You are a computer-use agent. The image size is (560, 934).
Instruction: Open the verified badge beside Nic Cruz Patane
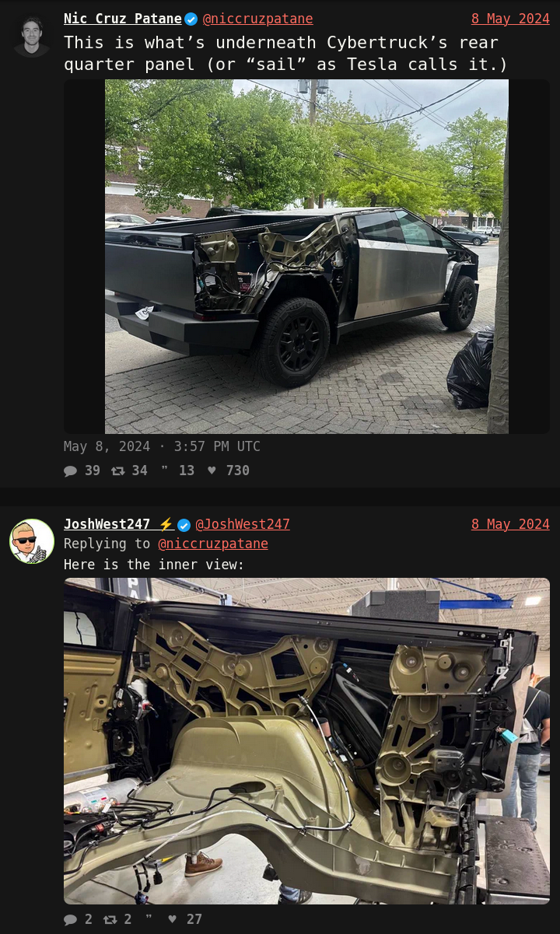point(191,19)
